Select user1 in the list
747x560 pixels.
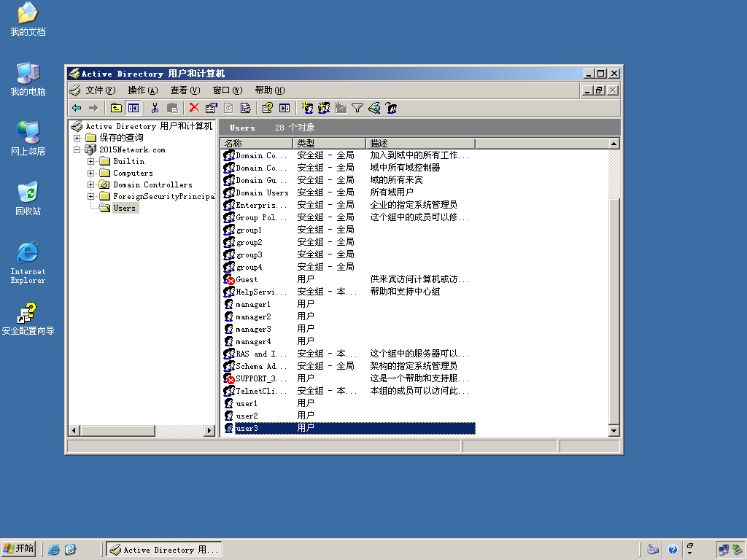(349, 402)
